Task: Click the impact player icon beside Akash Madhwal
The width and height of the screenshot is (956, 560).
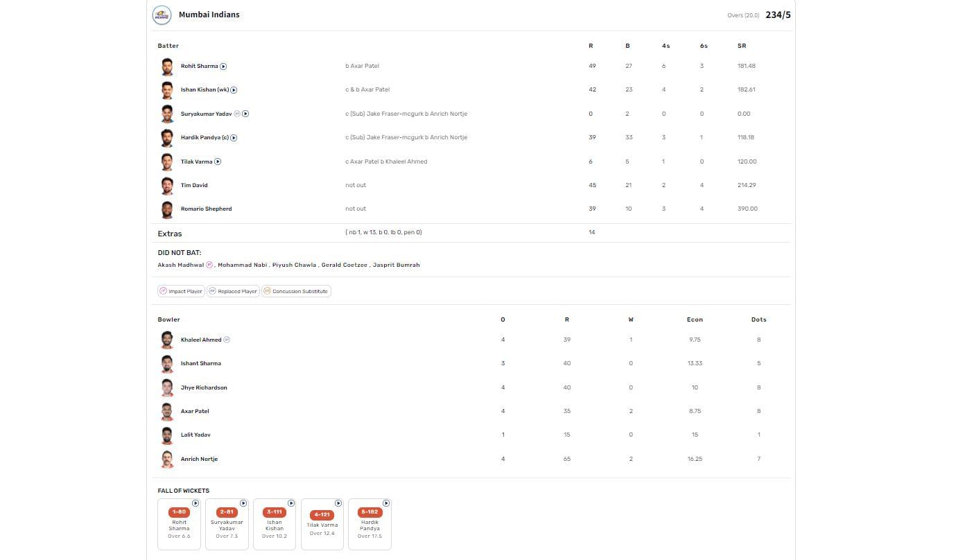Action: 209,265
